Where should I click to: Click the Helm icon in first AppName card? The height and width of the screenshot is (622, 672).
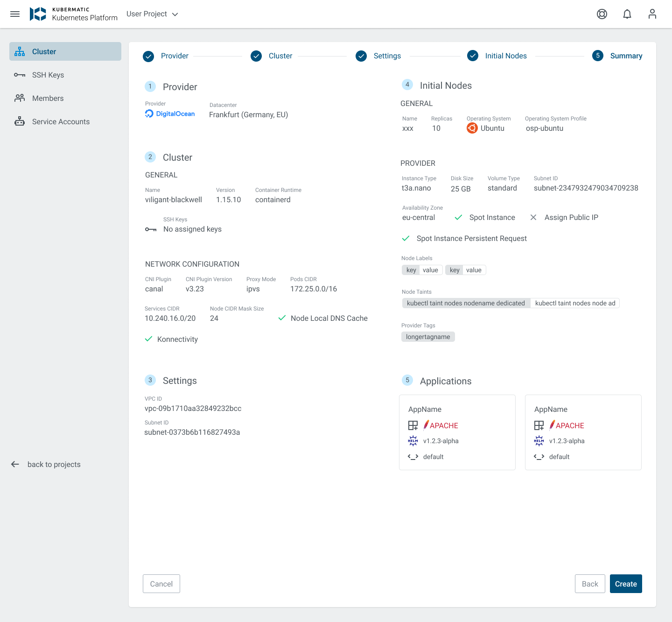pos(413,441)
